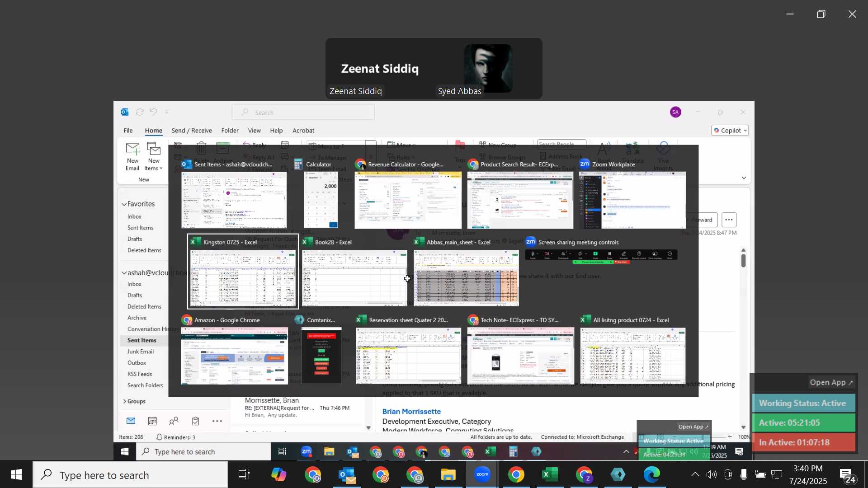The height and width of the screenshot is (488, 868).
Task: Click the SA account avatar in Outlook
Action: pos(675,112)
